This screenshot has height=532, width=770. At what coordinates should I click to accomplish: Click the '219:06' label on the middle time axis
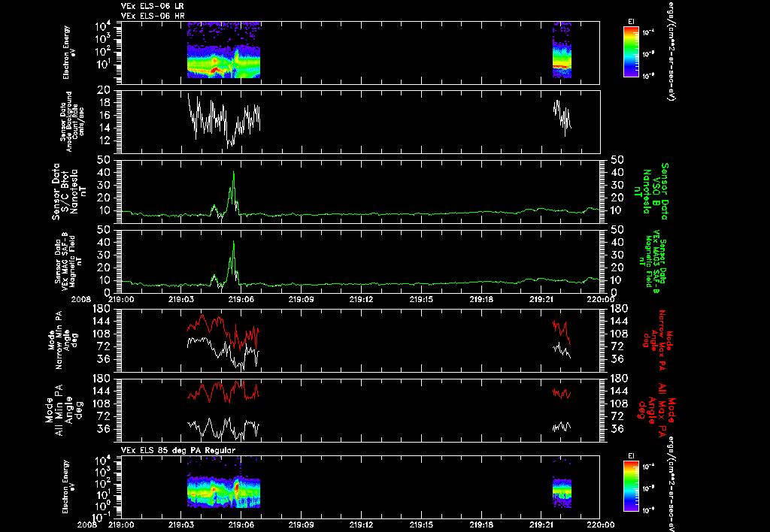241,299
